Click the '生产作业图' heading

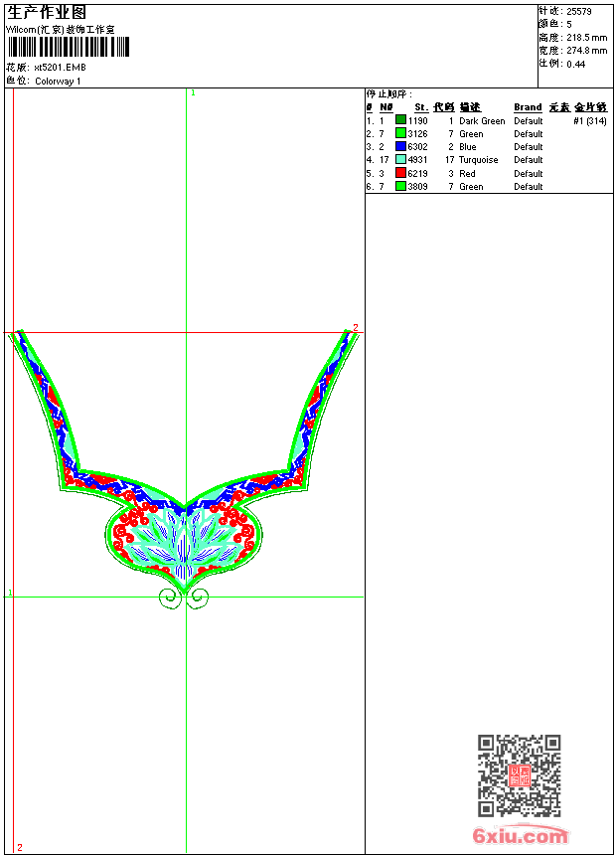(47, 13)
